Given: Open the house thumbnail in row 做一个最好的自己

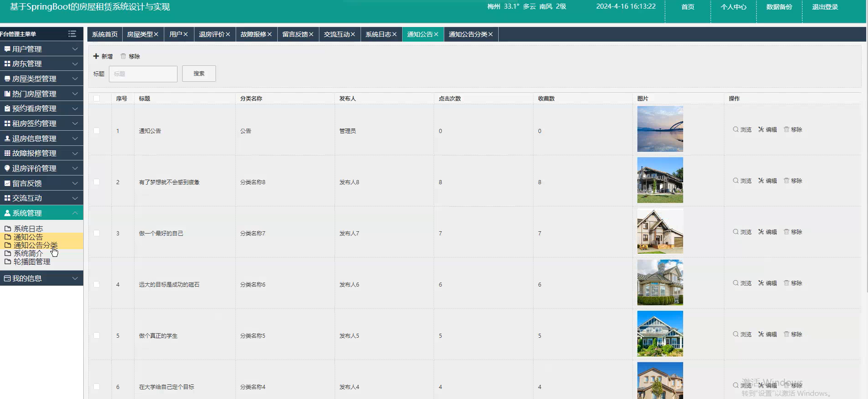Looking at the screenshot, I should click(x=660, y=231).
